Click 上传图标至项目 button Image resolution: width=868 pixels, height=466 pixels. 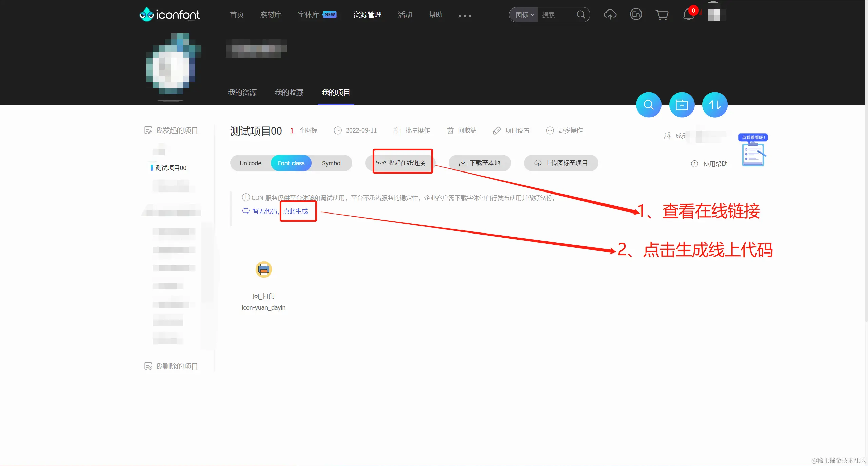pyautogui.click(x=561, y=163)
